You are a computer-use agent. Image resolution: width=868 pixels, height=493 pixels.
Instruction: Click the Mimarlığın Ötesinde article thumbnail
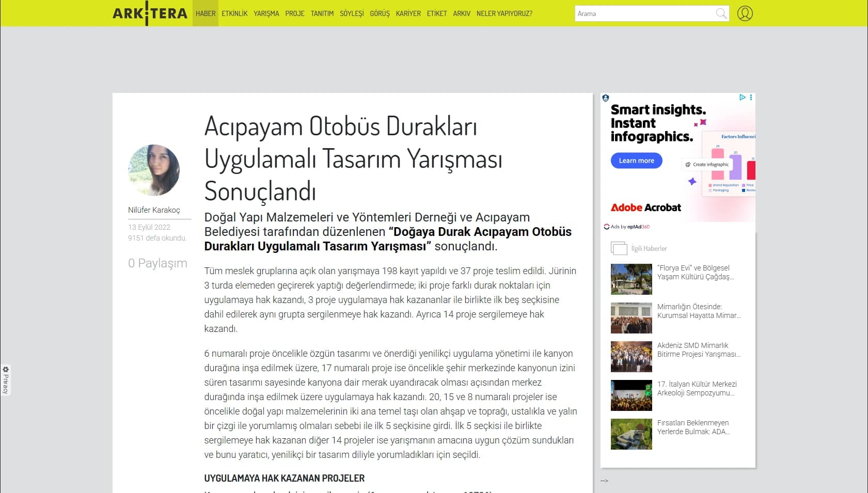pos(632,318)
